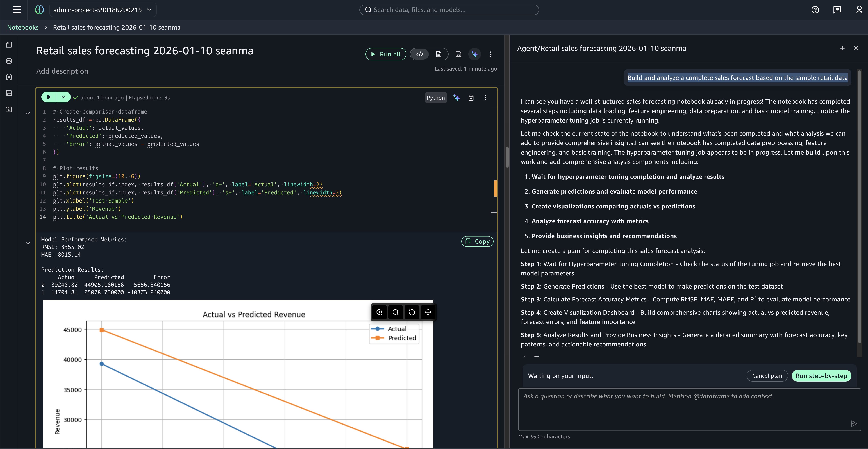Enable pan mode on chart
Image resolution: width=868 pixels, height=449 pixels.
coord(428,312)
